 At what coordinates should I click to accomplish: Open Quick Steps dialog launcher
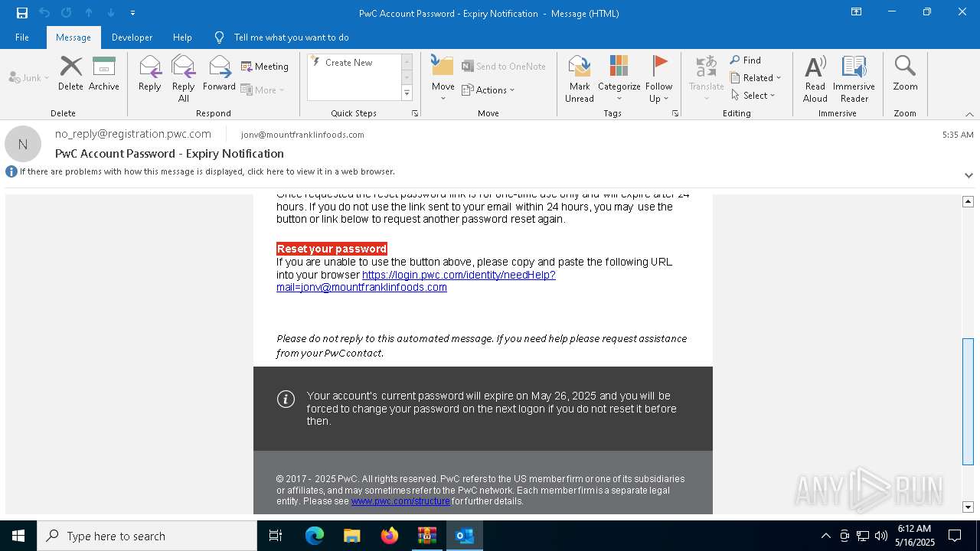(x=415, y=113)
